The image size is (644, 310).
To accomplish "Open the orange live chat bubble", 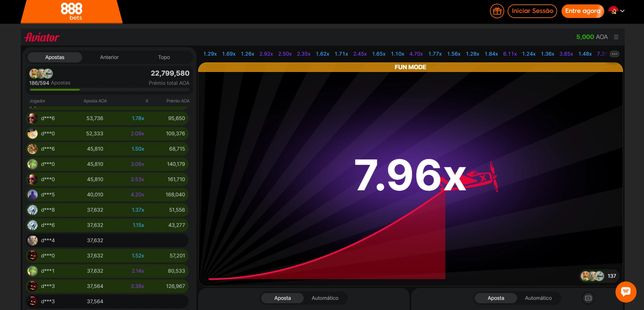I will [626, 292].
